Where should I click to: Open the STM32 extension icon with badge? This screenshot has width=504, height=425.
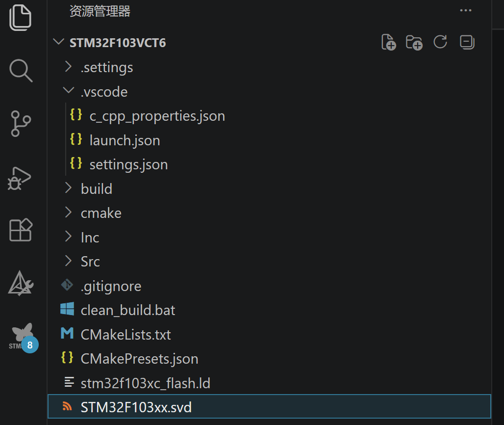(x=23, y=338)
